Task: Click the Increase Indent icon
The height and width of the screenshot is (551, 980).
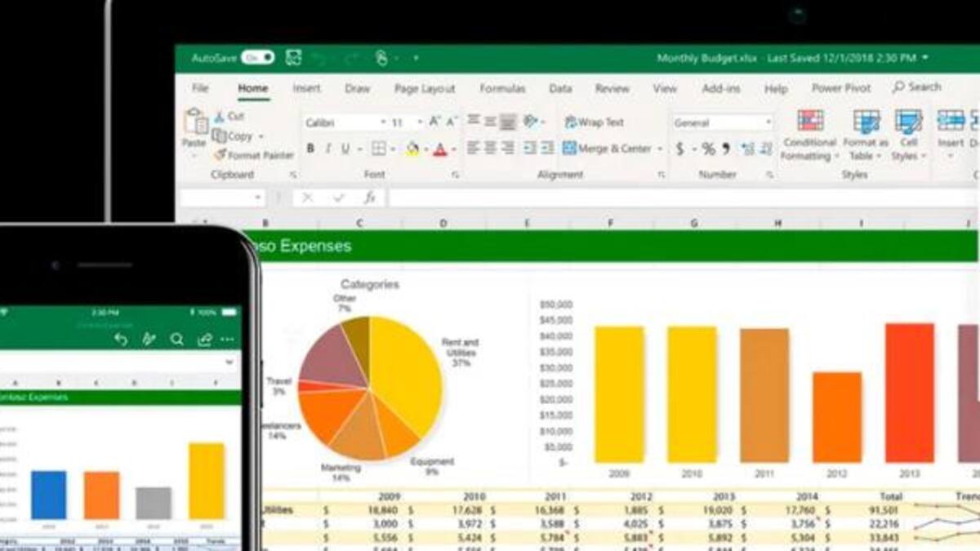Action: tap(547, 148)
